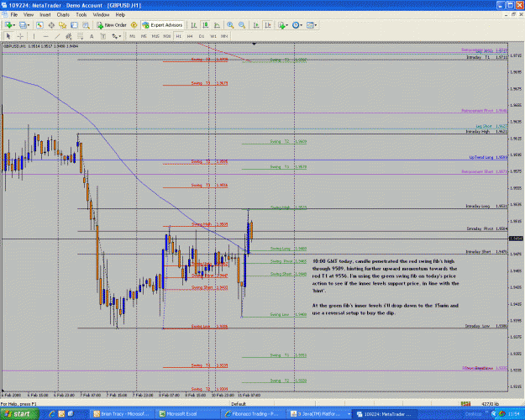Open the File menu
This screenshot has width=525, height=420.
click(14, 15)
